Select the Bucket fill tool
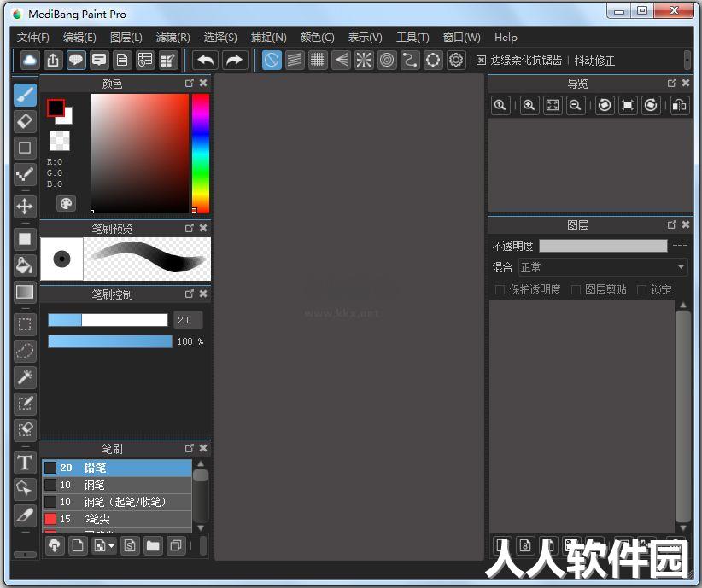This screenshot has height=588, width=702. [x=25, y=265]
